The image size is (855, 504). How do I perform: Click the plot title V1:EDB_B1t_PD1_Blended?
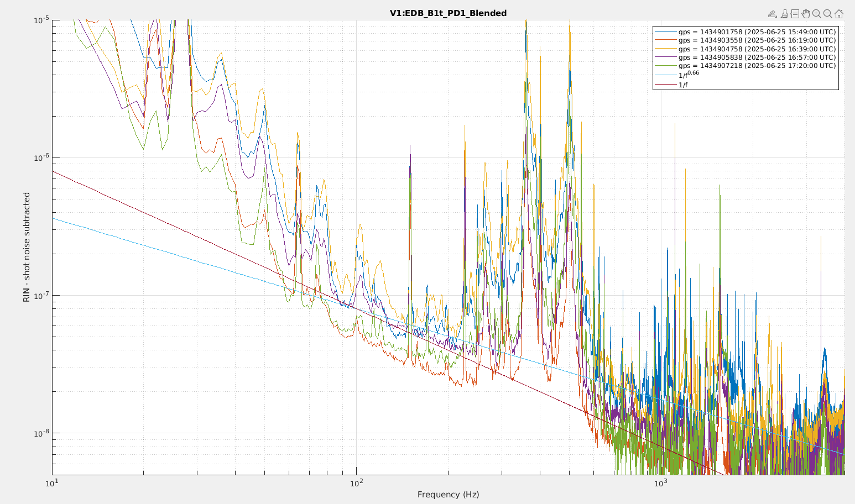coord(448,13)
